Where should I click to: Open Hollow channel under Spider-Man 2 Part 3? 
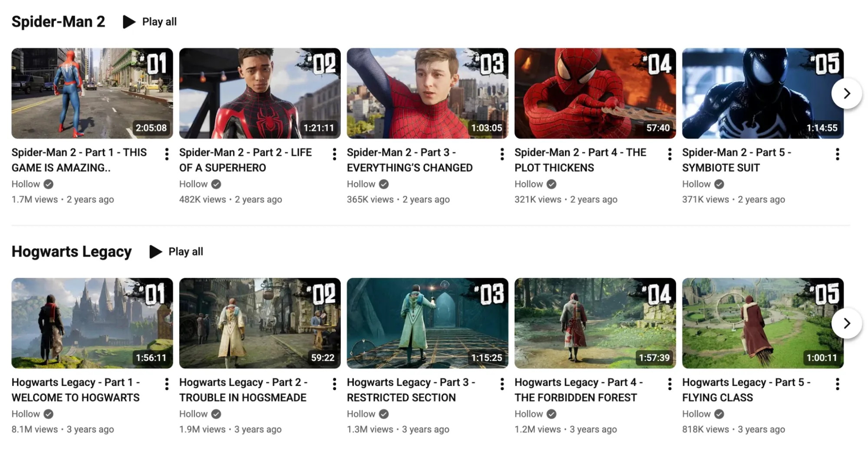pyautogui.click(x=361, y=184)
